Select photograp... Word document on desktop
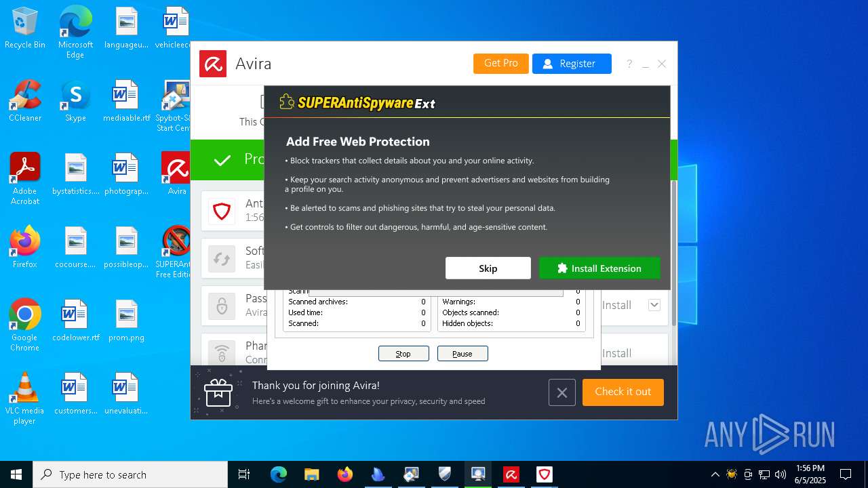Viewport: 868px width, 488px height. (x=126, y=174)
